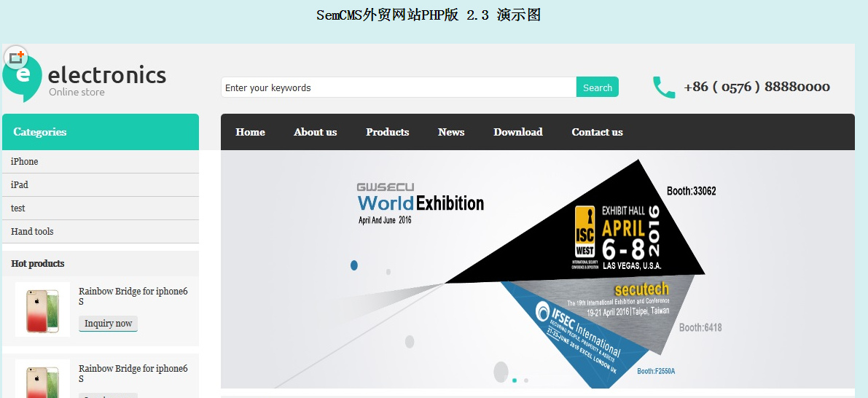Image resolution: width=868 pixels, height=398 pixels.
Task: Click the World Exhibition banner image
Action: [538, 269]
